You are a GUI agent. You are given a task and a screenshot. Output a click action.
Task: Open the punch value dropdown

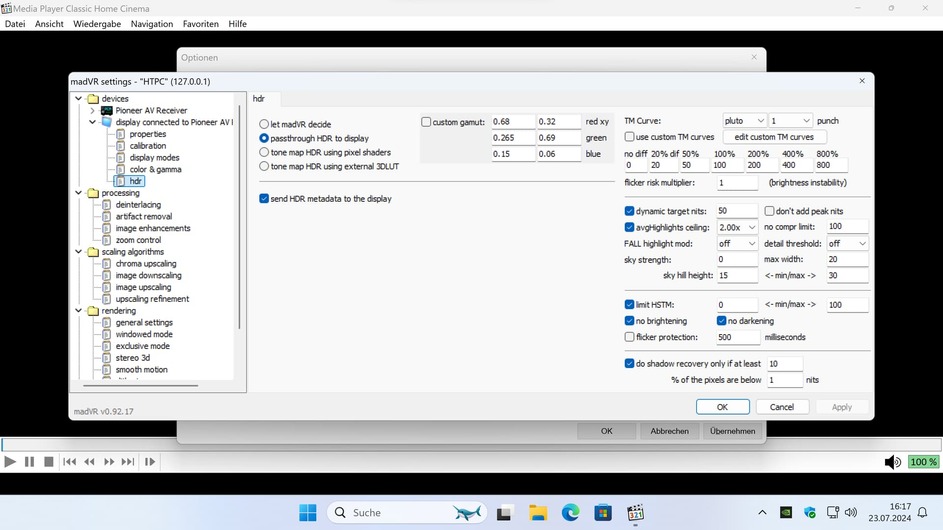(x=790, y=121)
